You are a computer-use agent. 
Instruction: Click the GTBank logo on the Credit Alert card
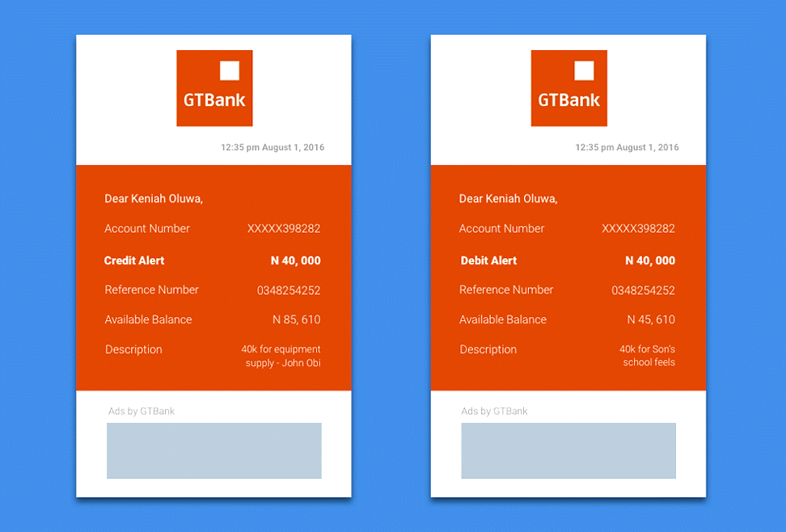(214, 88)
